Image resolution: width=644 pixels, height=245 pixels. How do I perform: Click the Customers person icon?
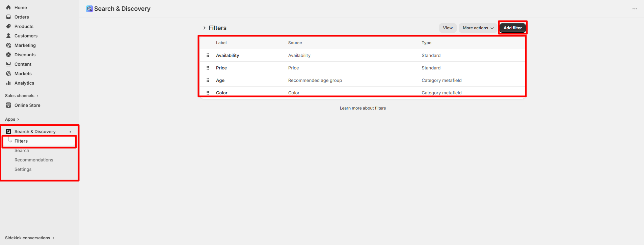[x=8, y=36]
